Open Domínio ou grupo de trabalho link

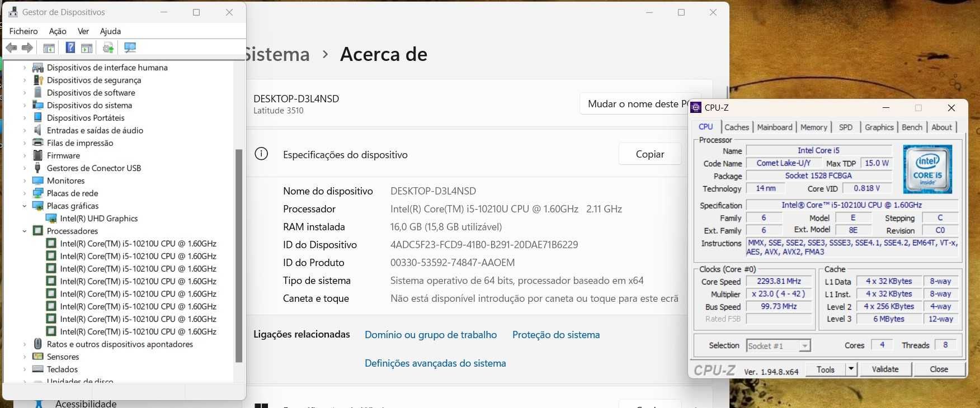(431, 335)
